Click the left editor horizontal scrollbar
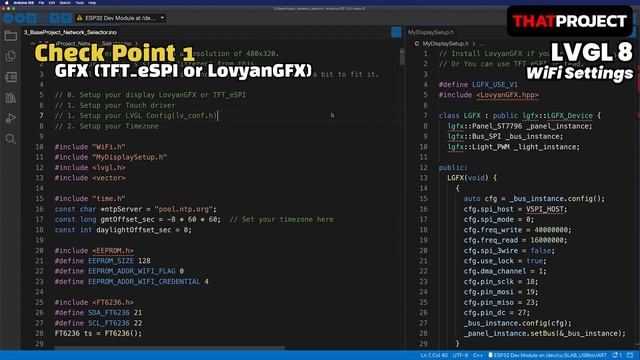The image size is (640, 360). [x=169, y=348]
